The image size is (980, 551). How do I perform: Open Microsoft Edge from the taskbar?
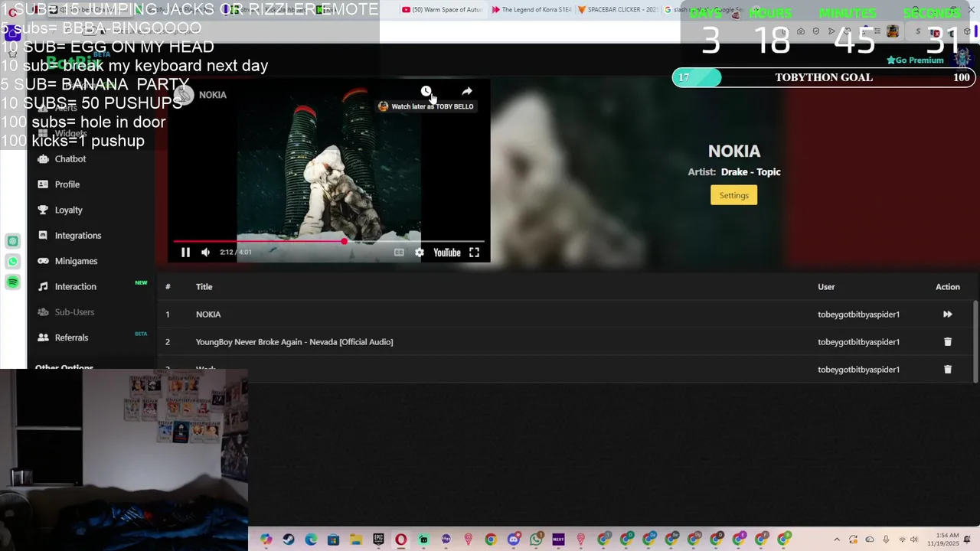(x=311, y=540)
